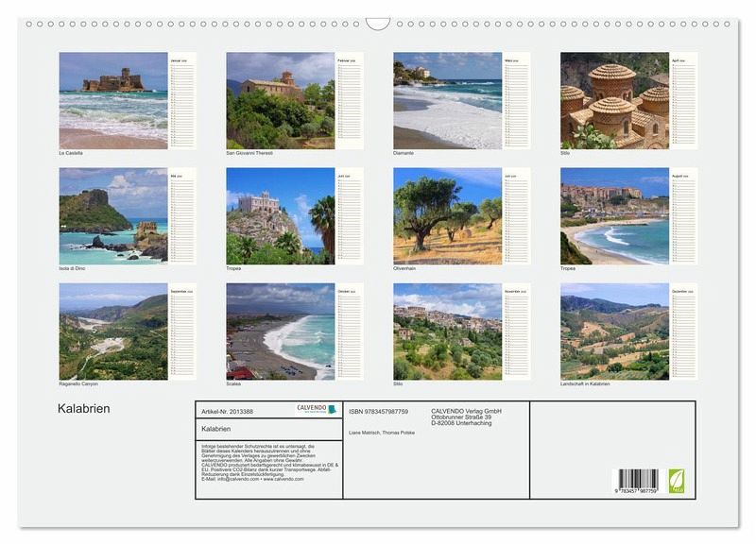Click 'Artikel-Nr. 2013388' text

pyautogui.click(x=227, y=412)
